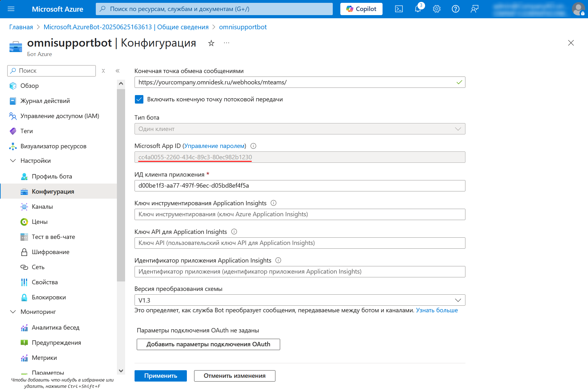The image size is (588, 391).
Task: Open Cloud Shell terminal icon
Action: point(399,9)
